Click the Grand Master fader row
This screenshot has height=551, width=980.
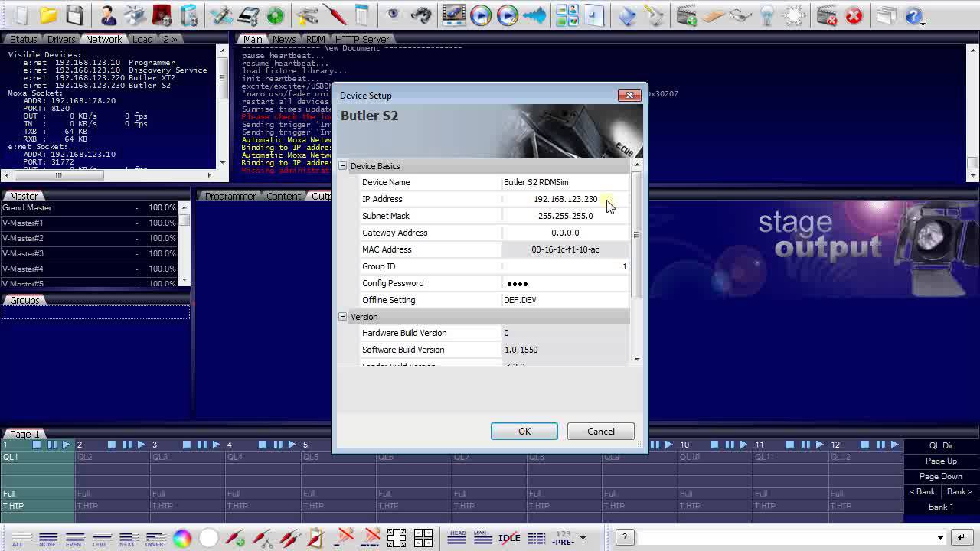click(x=90, y=207)
